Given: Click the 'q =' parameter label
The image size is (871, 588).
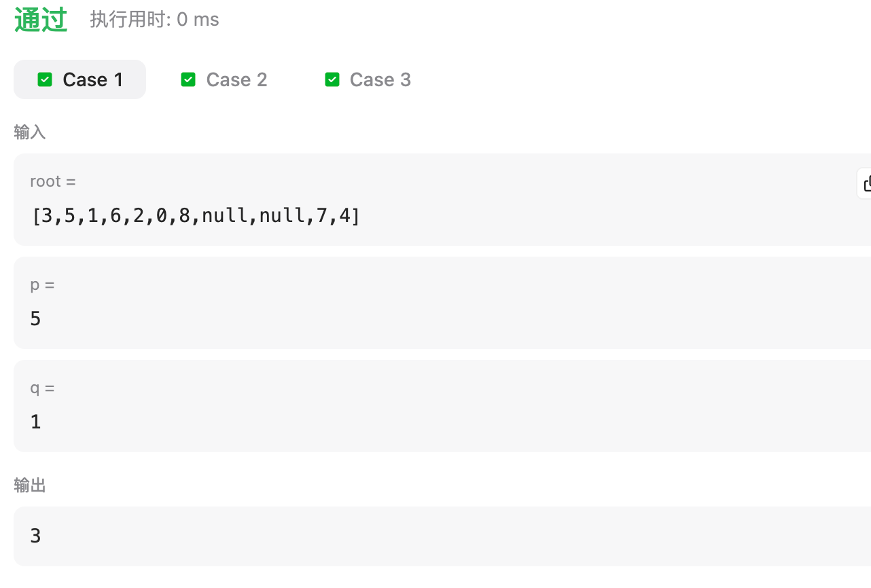Looking at the screenshot, I should (42, 388).
